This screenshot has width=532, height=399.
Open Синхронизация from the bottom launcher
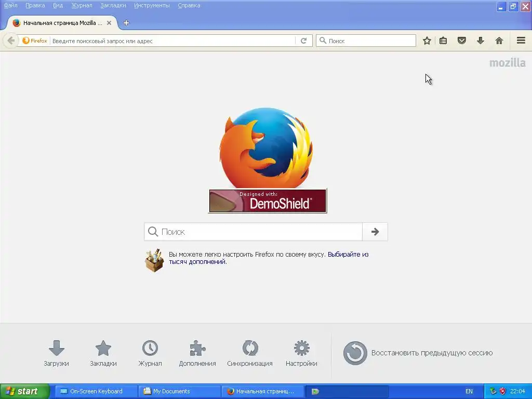tap(250, 353)
